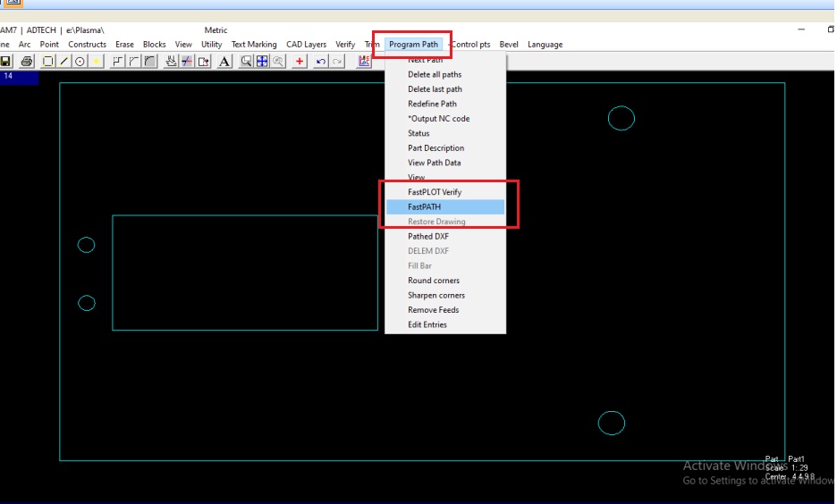Open the Blocks menu
This screenshot has height=504, width=837.
pyautogui.click(x=155, y=45)
